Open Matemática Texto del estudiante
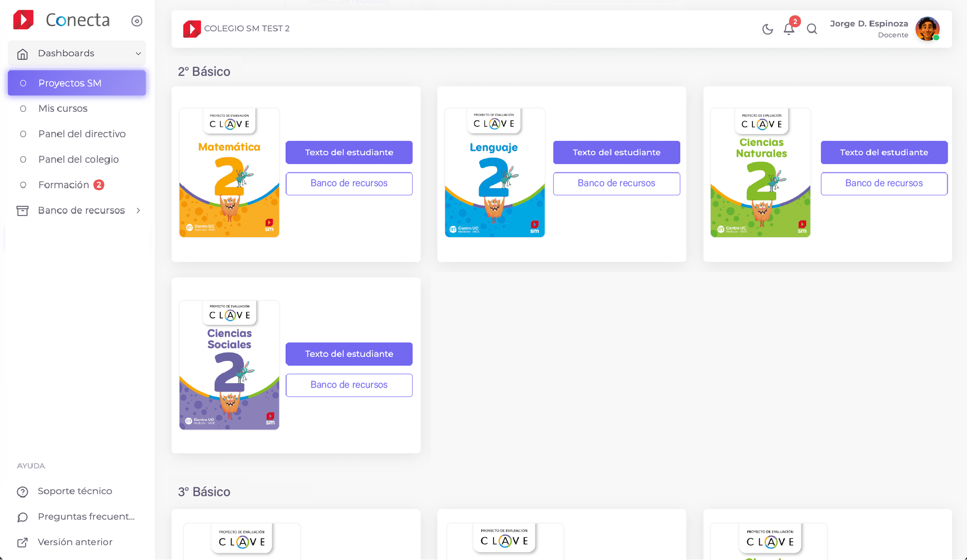 (x=349, y=153)
